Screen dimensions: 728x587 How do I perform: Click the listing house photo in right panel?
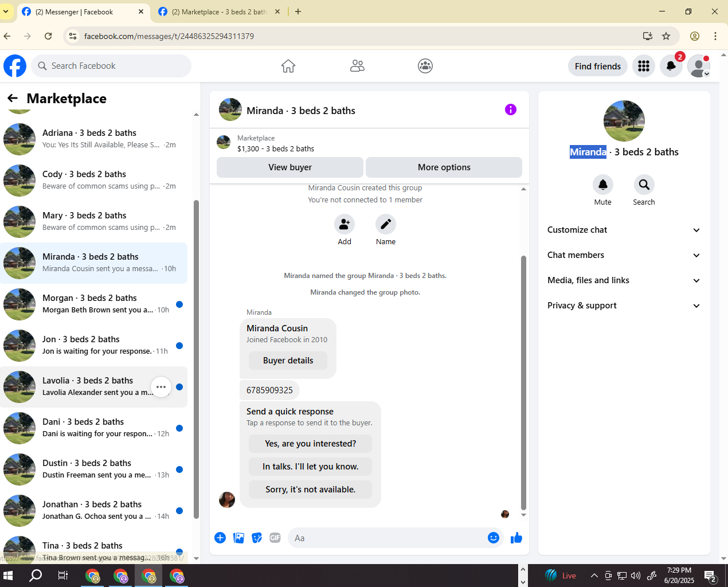click(624, 121)
